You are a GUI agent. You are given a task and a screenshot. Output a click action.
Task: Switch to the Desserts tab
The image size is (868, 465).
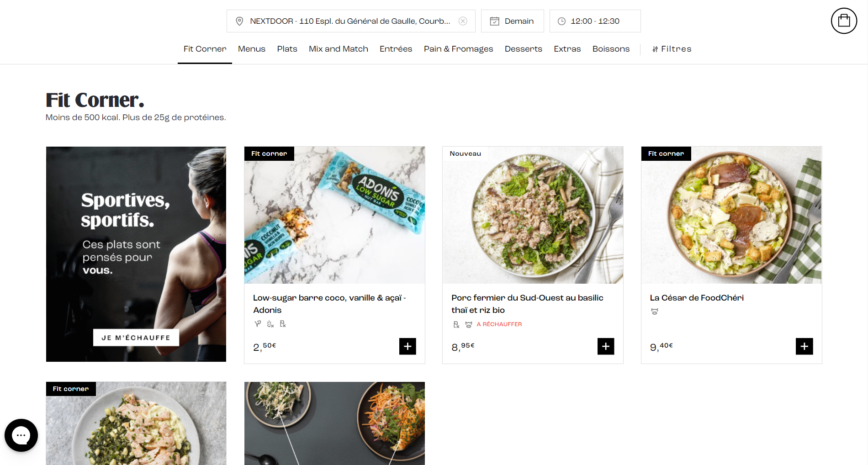click(523, 49)
